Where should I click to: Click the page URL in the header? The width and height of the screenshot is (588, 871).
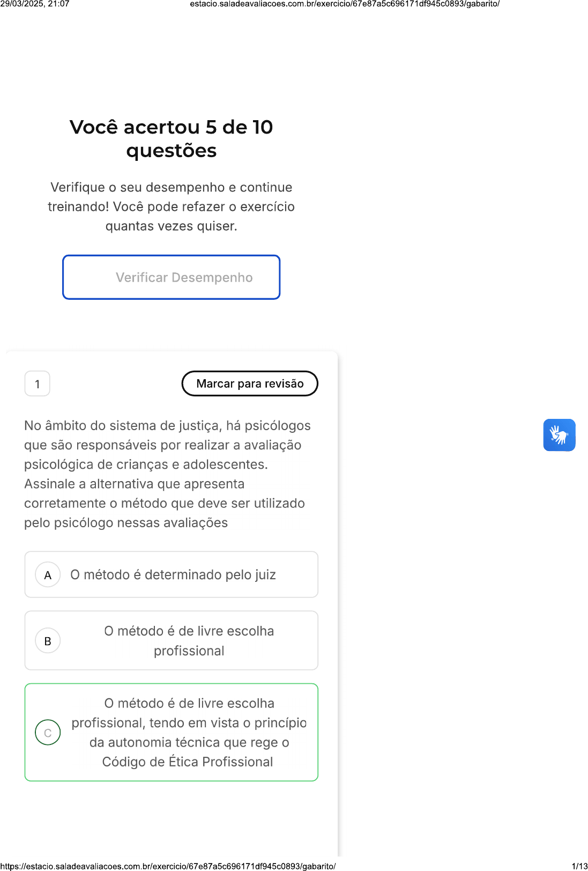pyautogui.click(x=345, y=4)
